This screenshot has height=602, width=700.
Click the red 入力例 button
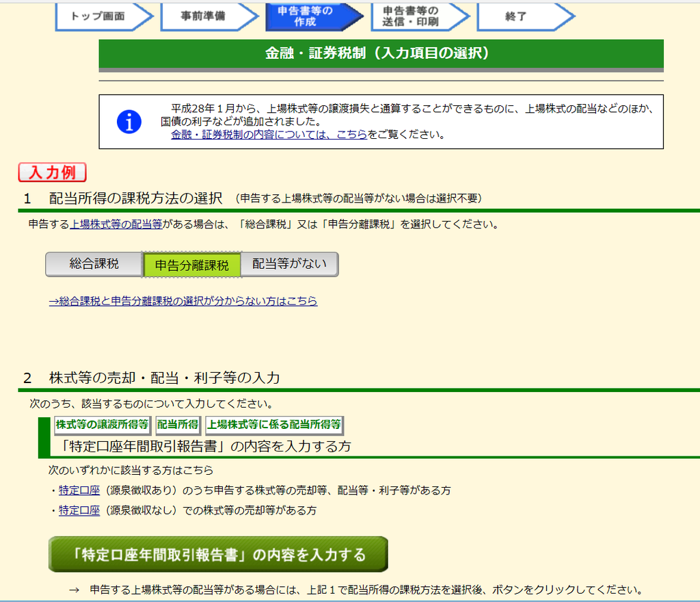(52, 172)
